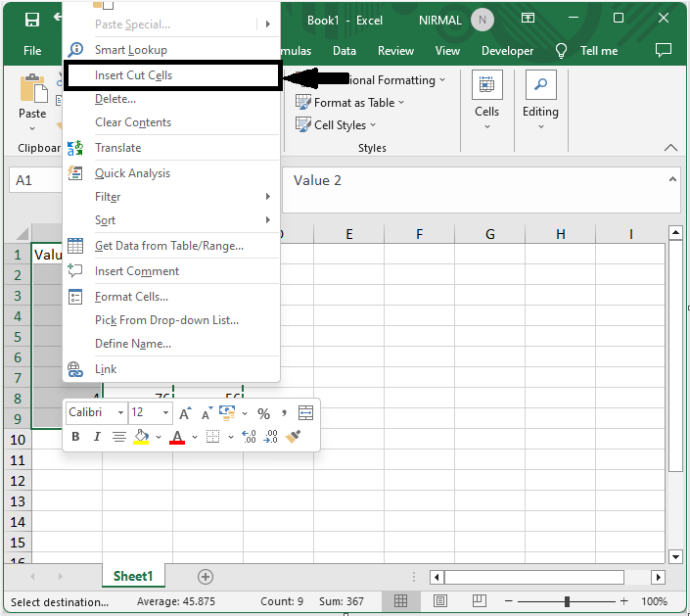
Task: Choose Insert Cut Cells from context menu
Action: [134, 75]
